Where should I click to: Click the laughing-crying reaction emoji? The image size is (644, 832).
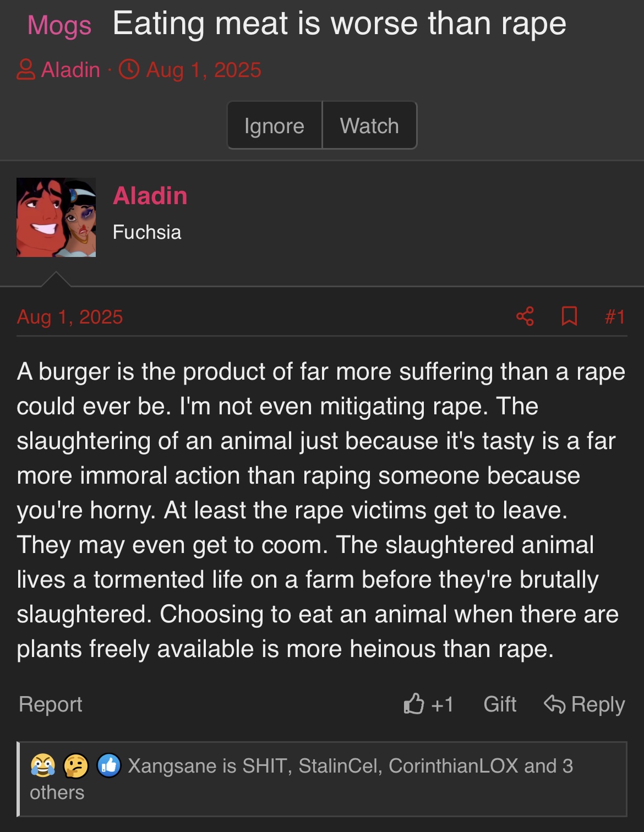pos(43,765)
